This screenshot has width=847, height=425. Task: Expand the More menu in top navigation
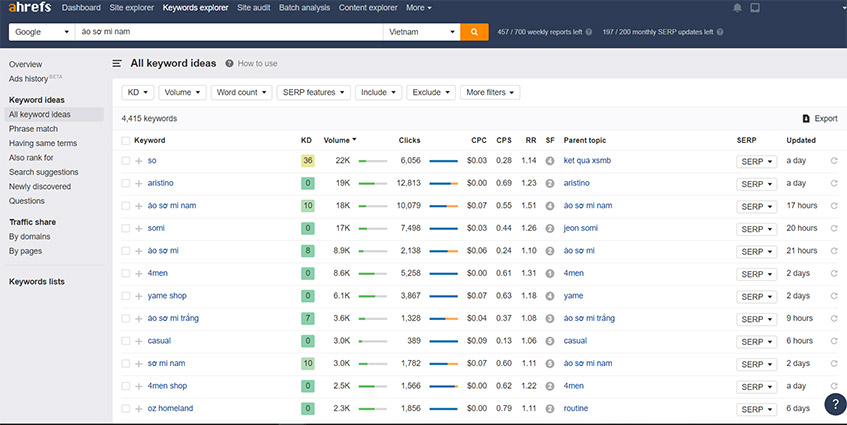coord(419,8)
